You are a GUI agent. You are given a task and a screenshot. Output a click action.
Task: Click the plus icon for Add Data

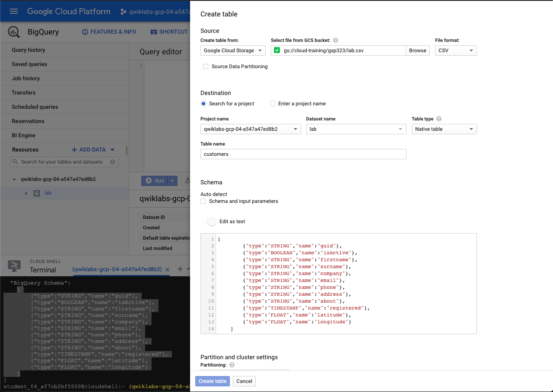click(74, 150)
